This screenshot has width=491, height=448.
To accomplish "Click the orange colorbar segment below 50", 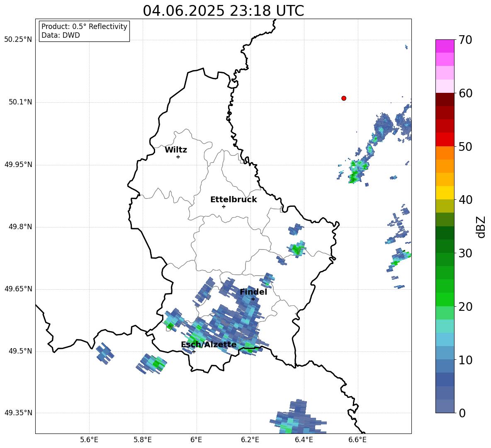I will 445,153.
